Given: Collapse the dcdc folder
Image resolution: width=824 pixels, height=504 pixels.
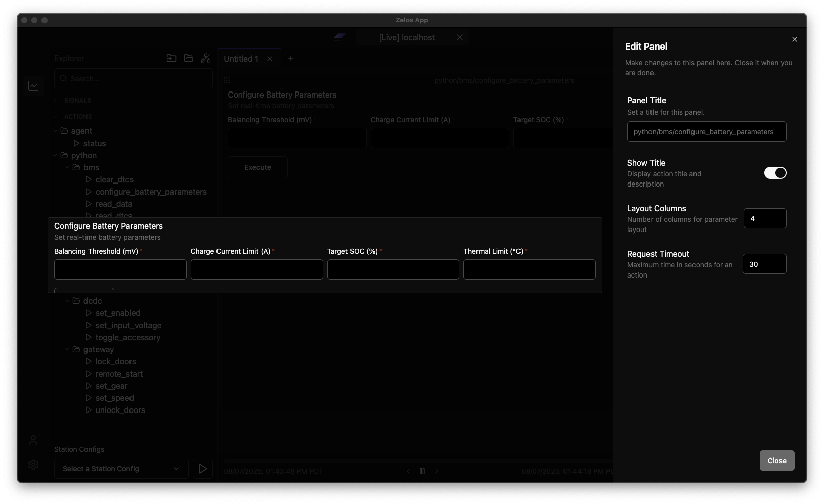Looking at the screenshot, I should click(67, 301).
